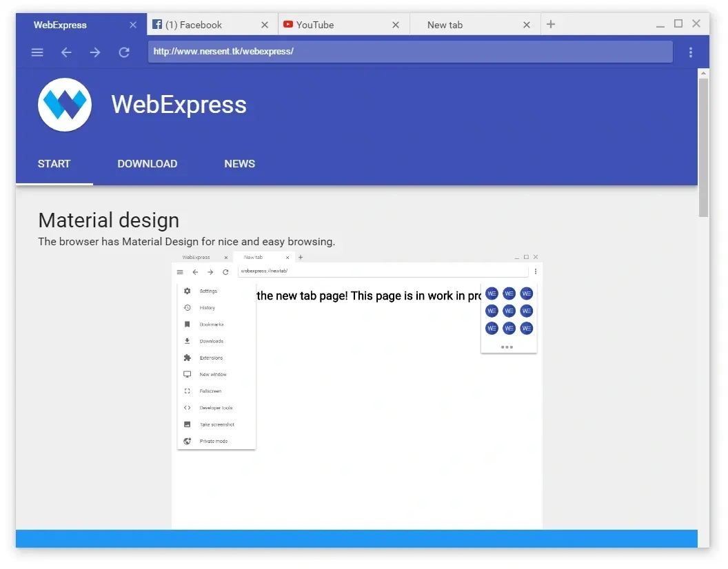Click the embedded screenshot's reload icon
Image resolution: width=728 pixels, height=569 pixels.
pos(225,272)
